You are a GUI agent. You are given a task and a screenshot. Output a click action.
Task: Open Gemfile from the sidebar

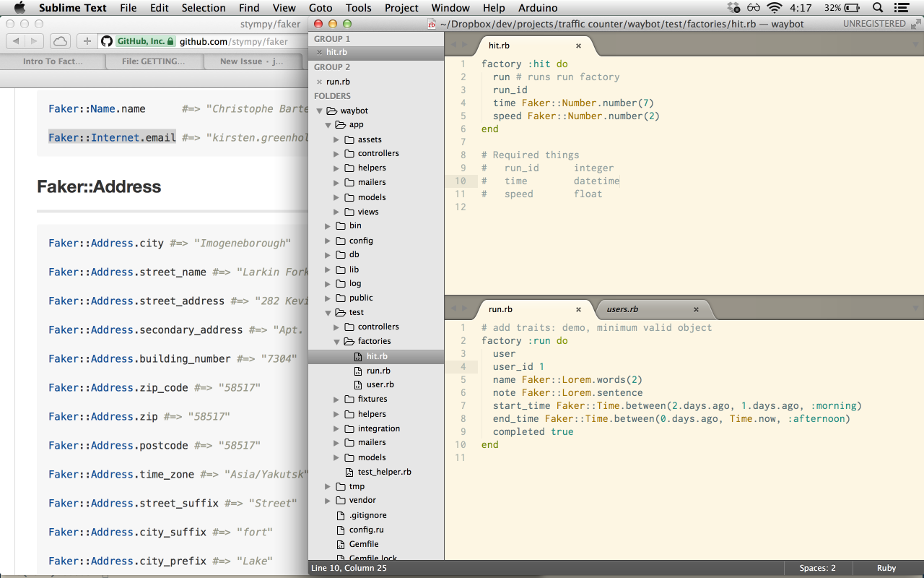coord(363,544)
